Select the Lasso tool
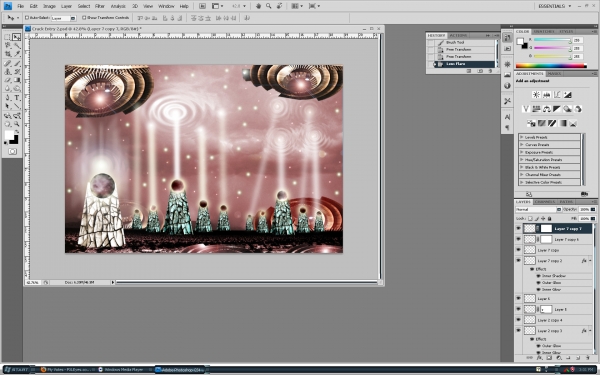 point(7,46)
